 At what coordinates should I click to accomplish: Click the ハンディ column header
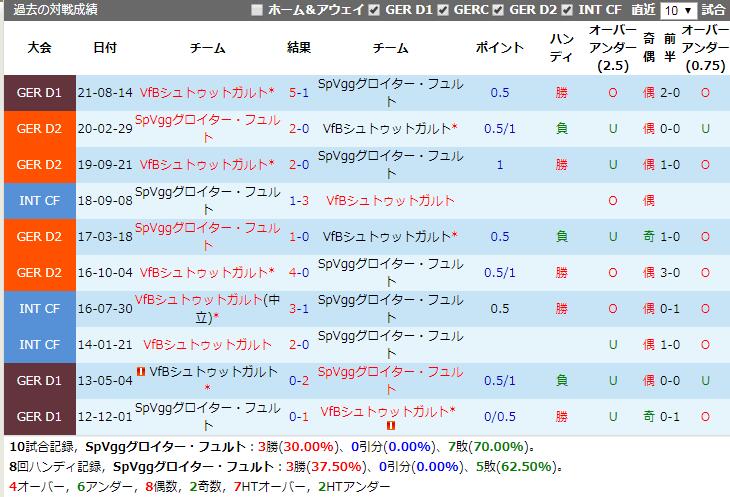561,47
